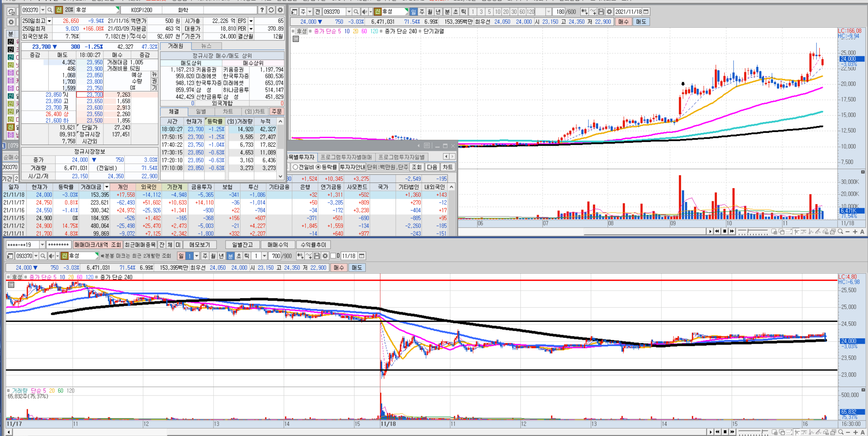This screenshot has width=868, height=436.
Task: Select the 등락률 radio button
Action: [318, 167]
